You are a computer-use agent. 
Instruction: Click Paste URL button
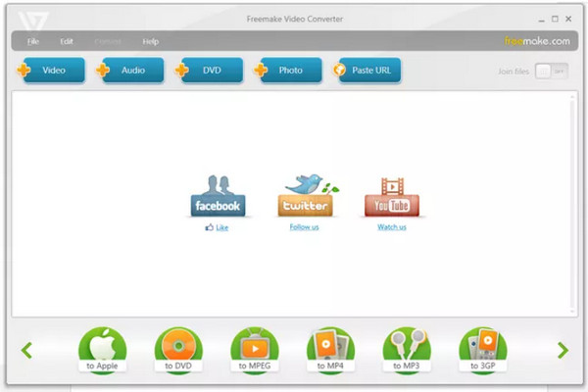coord(367,71)
